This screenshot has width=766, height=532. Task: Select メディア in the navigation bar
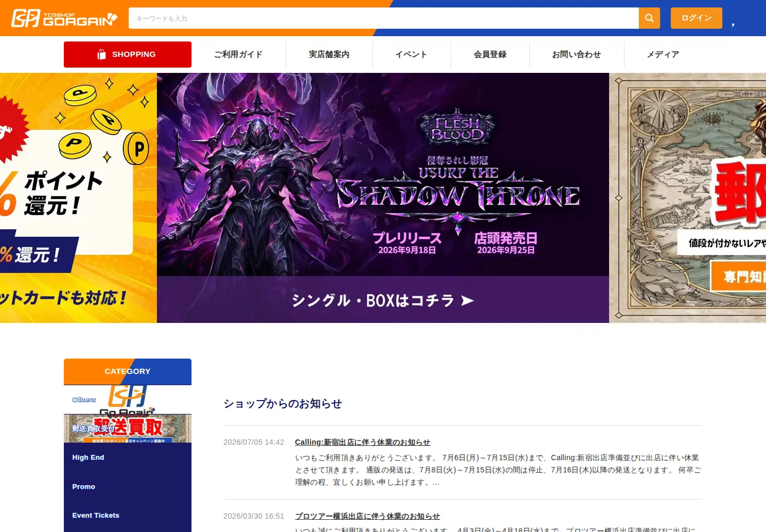coord(663,54)
